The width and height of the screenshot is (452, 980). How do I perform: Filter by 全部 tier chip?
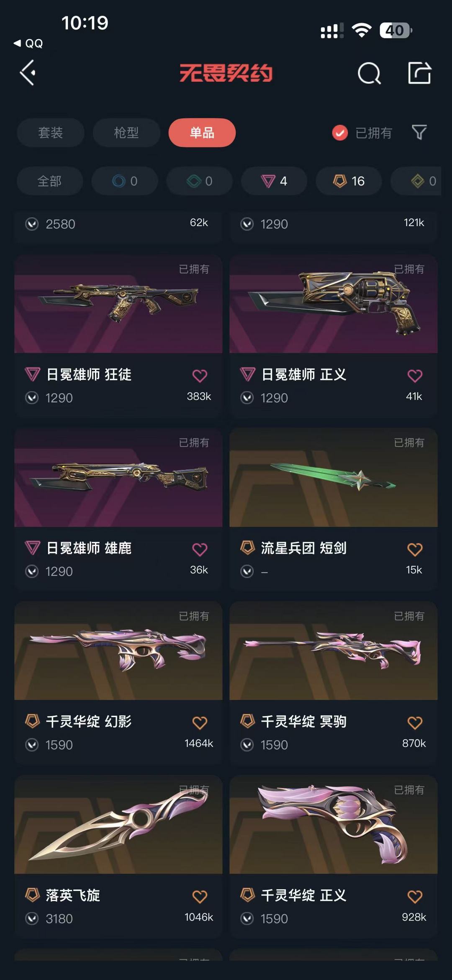pyautogui.click(x=50, y=181)
